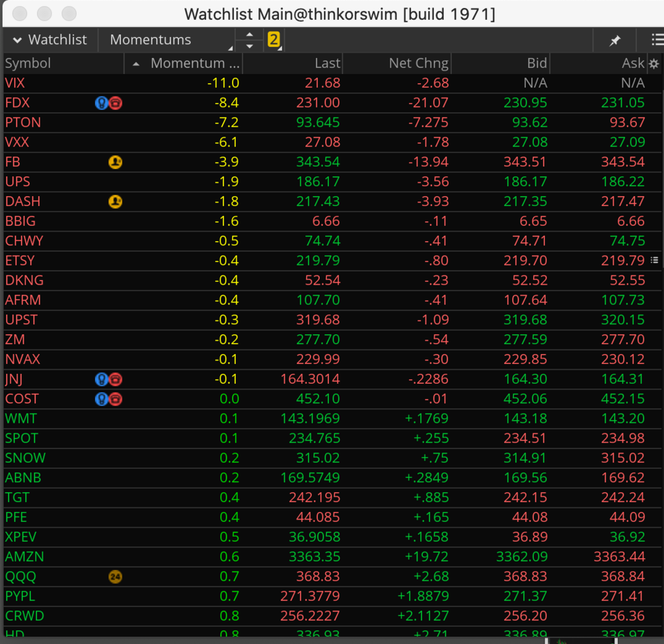Select the TGT symbol
Viewport: 664px width, 644px height.
(x=17, y=497)
